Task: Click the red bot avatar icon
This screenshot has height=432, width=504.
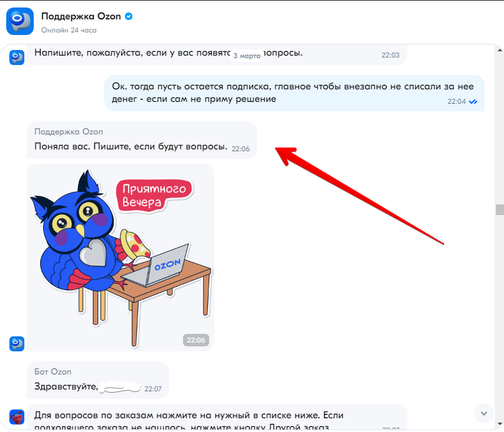Action: pyautogui.click(x=17, y=417)
